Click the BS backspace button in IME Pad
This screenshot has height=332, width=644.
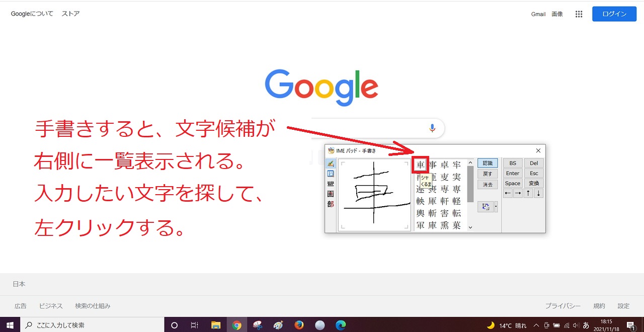click(x=513, y=163)
